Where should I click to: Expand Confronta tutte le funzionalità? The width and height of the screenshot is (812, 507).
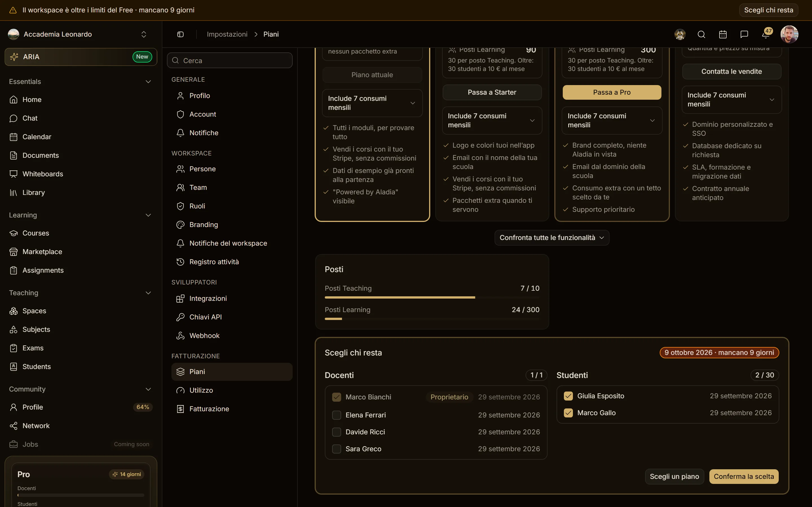(551, 237)
